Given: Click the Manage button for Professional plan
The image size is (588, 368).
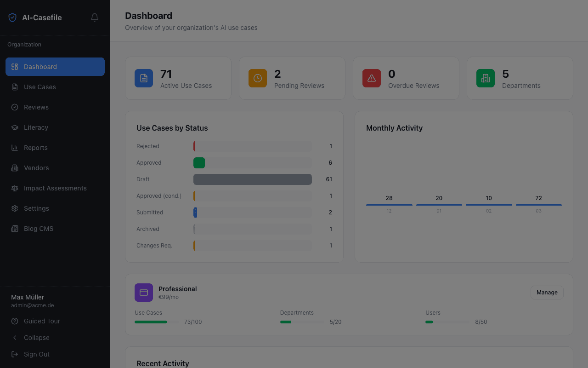Looking at the screenshot, I should [x=547, y=292].
